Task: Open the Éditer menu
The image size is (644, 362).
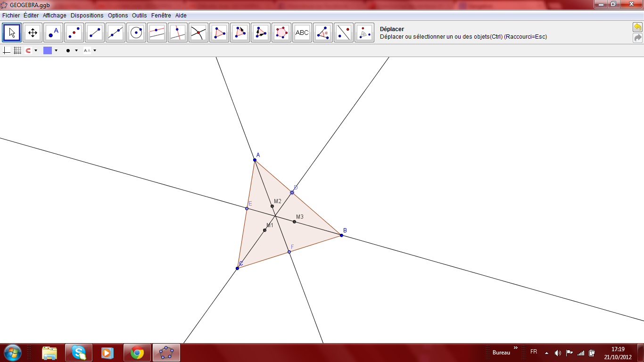Action: pos(31,16)
